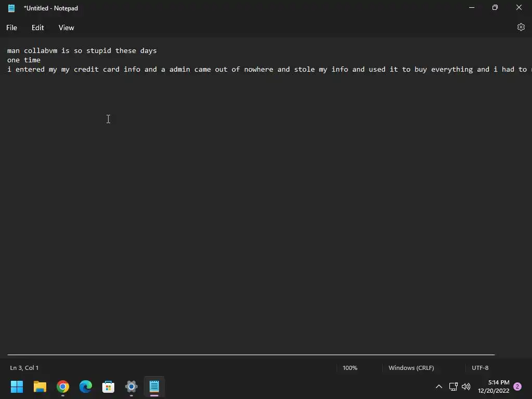Open the View menu
This screenshot has height=399, width=532.
click(66, 28)
